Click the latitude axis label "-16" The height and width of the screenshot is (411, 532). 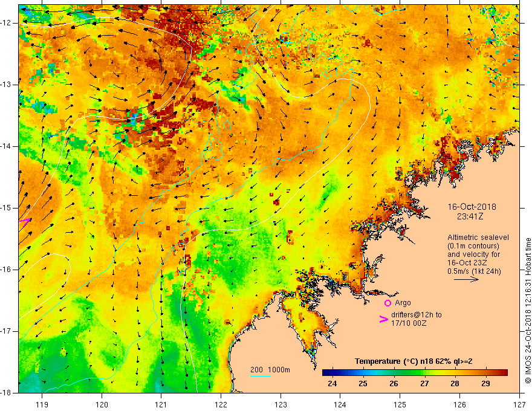7,270
